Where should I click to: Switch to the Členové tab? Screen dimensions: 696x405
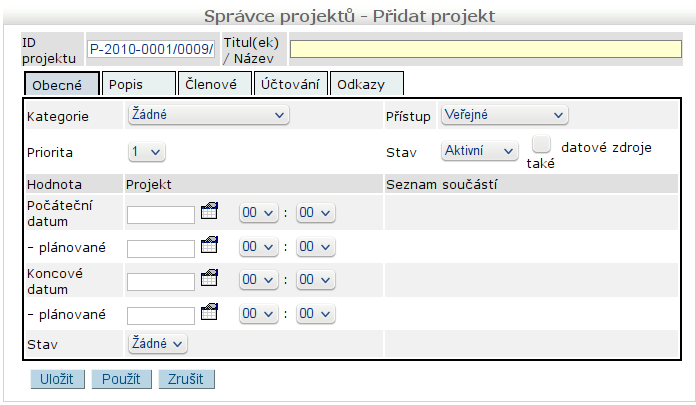(212, 85)
